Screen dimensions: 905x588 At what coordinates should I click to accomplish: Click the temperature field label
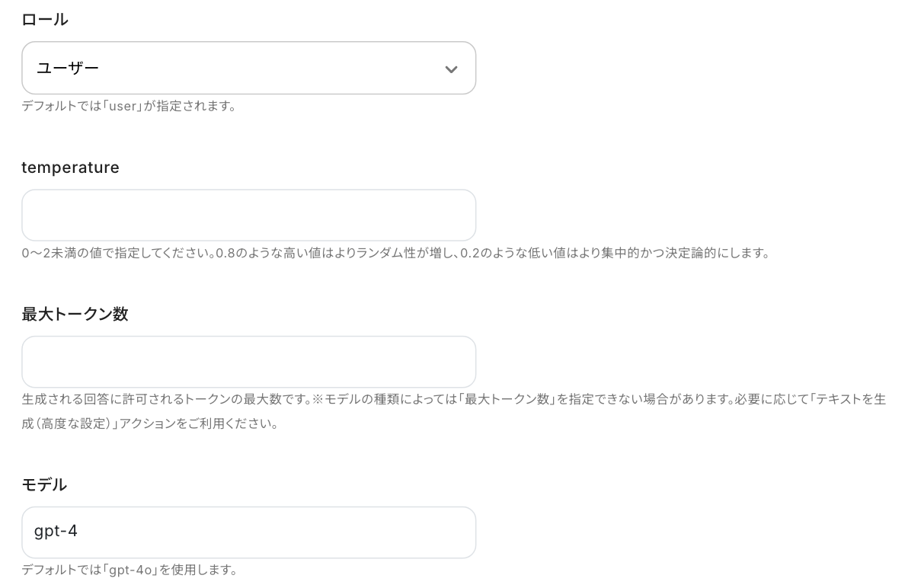(70, 168)
